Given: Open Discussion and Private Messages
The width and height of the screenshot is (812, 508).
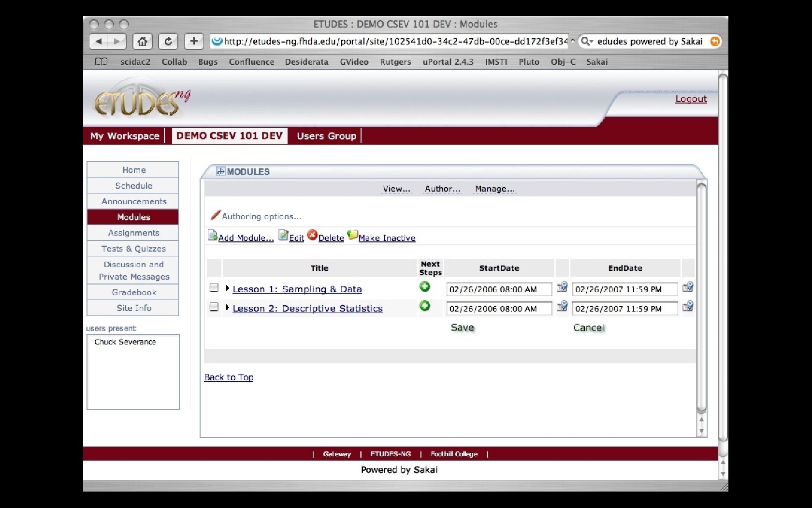Looking at the screenshot, I should [133, 270].
